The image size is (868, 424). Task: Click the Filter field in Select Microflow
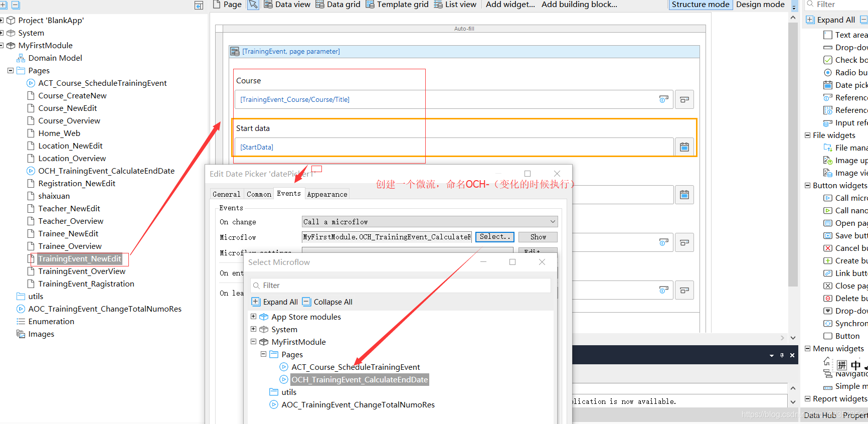(x=401, y=286)
